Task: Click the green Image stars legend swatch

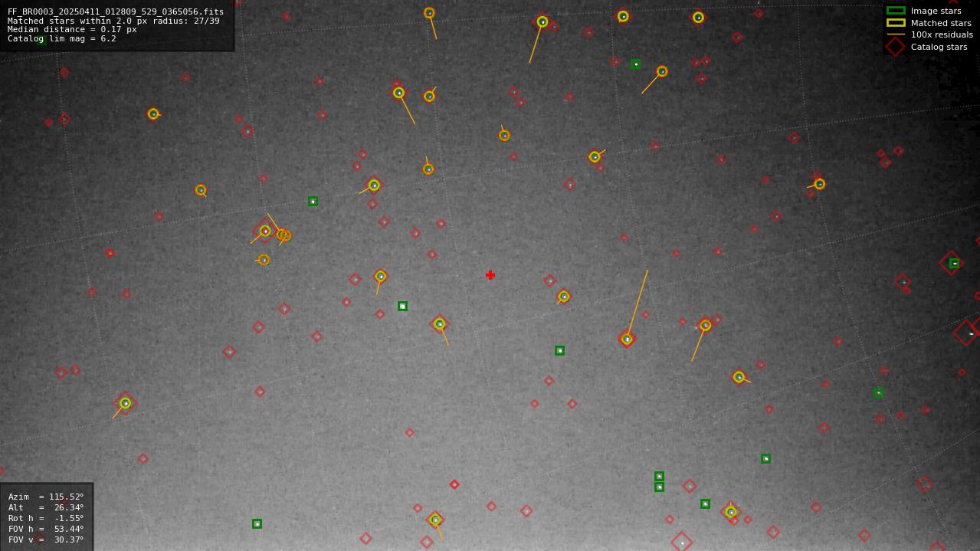Action: point(896,11)
